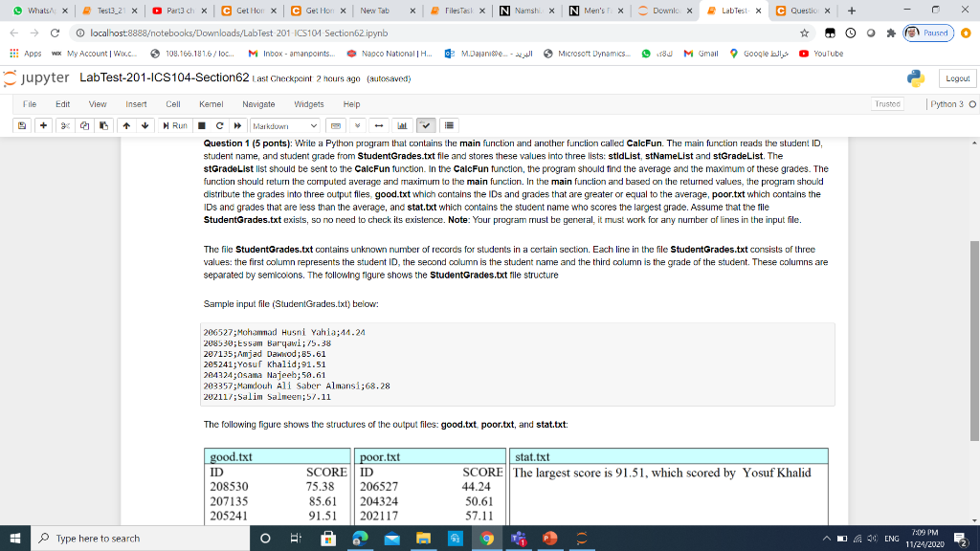Copy the selected cell using copy icon
This screenshot has width=980, height=551.
[82, 125]
